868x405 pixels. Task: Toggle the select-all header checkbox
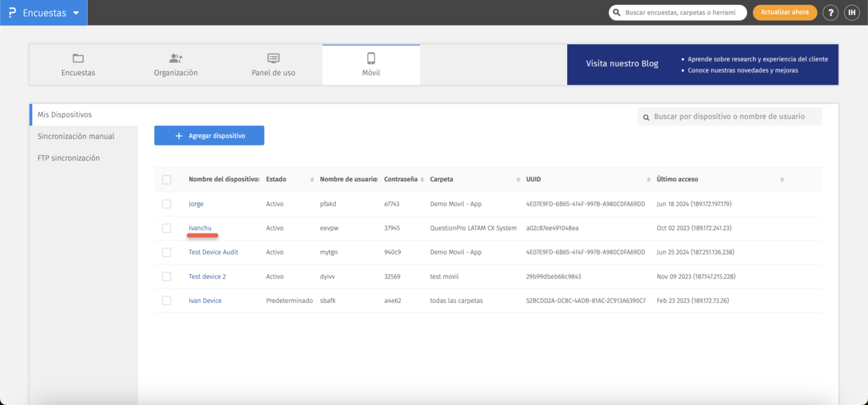[x=167, y=179]
